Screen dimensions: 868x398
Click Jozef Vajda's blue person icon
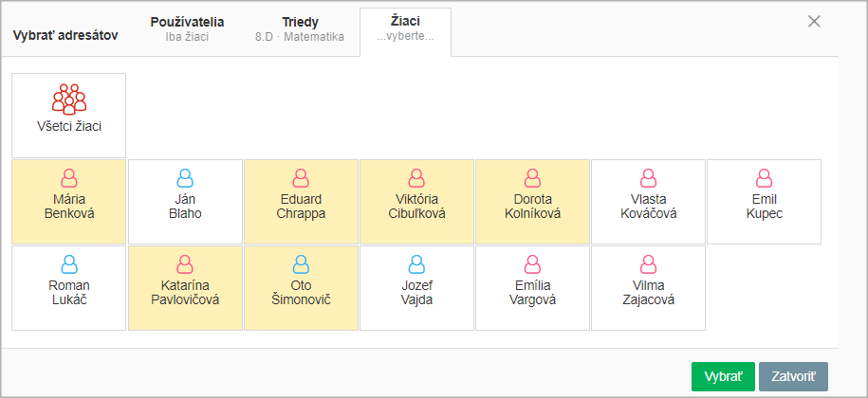click(x=416, y=264)
